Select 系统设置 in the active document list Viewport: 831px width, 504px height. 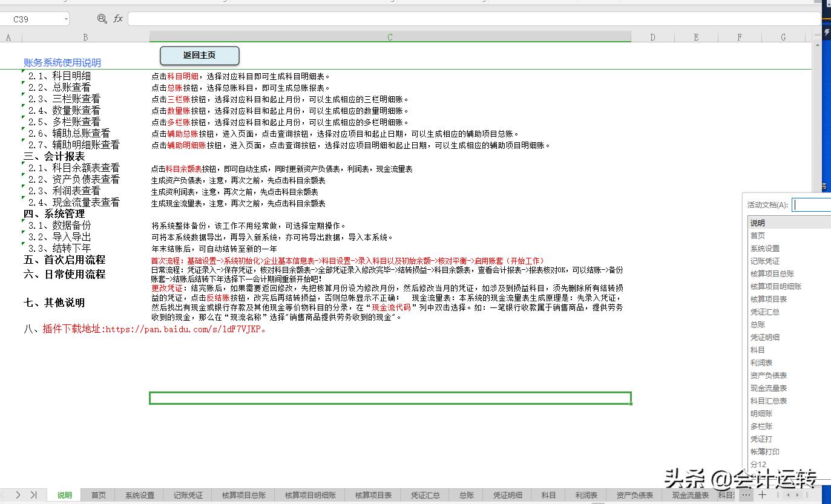(765, 249)
